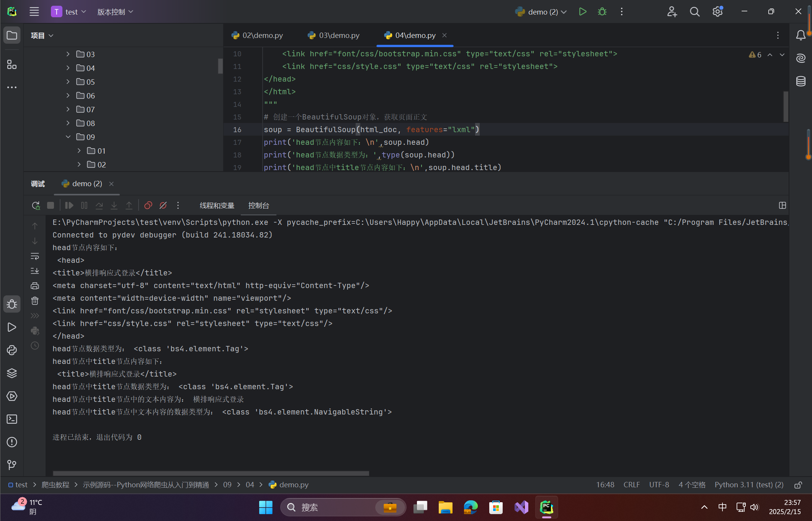
Task: Open AI Assistant spiral icon
Action: pyautogui.click(x=801, y=58)
